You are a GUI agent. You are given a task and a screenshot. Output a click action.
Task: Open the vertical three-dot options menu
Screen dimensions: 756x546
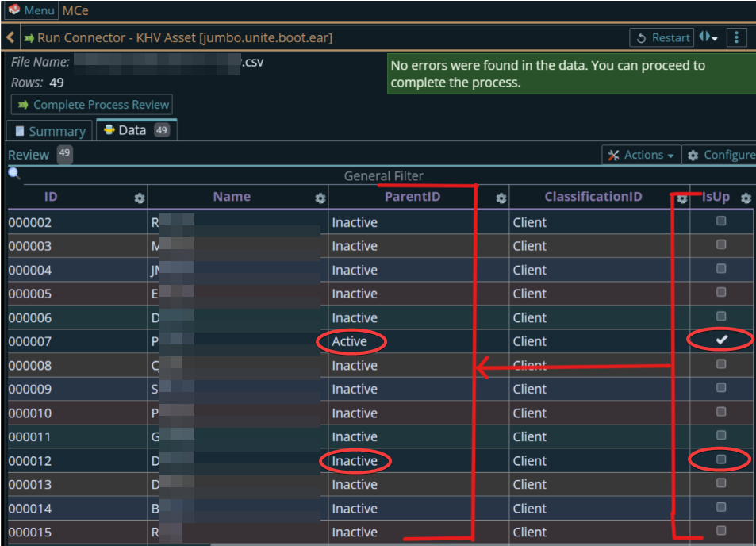click(x=736, y=37)
